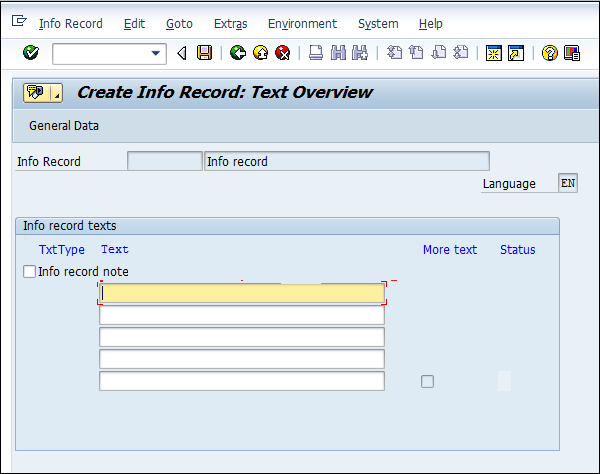Click the first Info record note text line
Screen dimensions: 600x474
click(242, 293)
